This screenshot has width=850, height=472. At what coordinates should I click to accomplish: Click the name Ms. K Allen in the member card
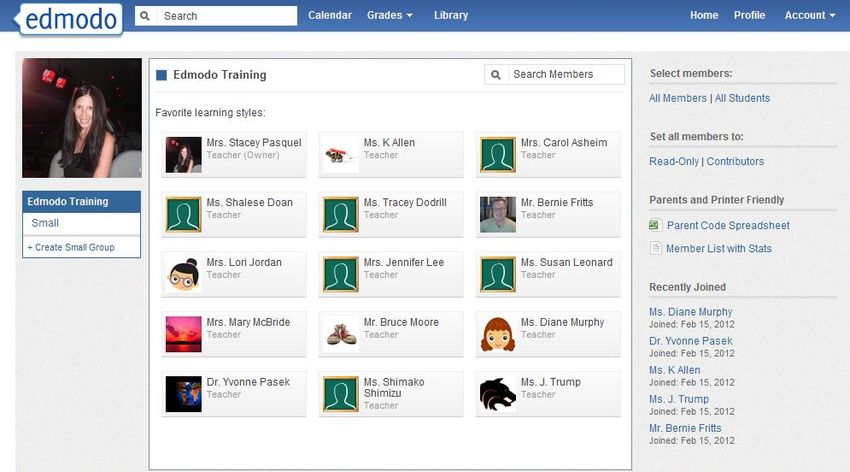pyautogui.click(x=389, y=143)
